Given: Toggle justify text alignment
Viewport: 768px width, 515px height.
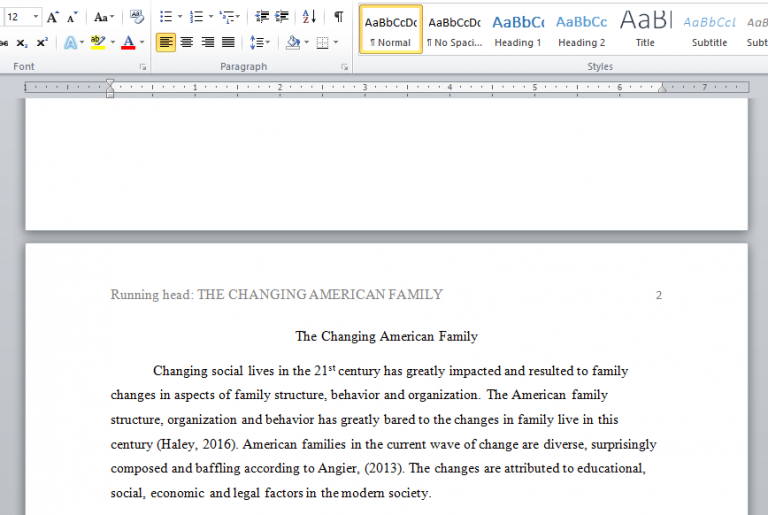Looking at the screenshot, I should tap(228, 43).
